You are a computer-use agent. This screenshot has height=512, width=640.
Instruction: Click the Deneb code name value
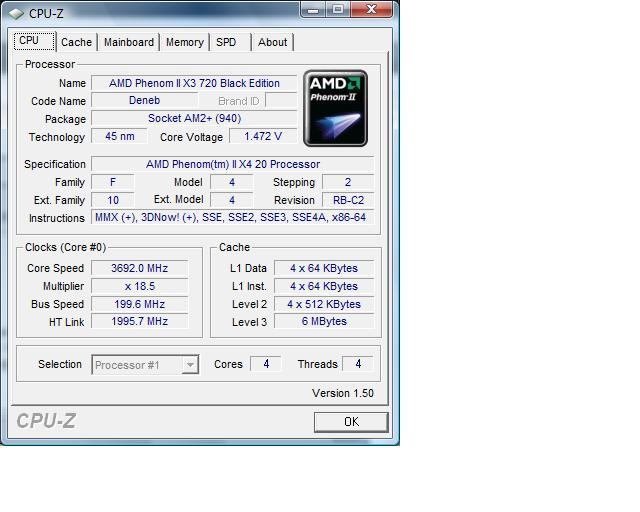click(x=144, y=100)
